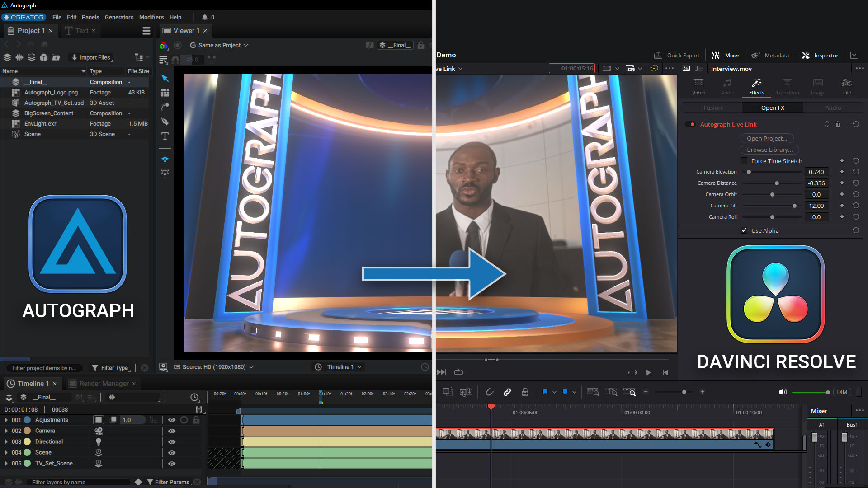Image resolution: width=868 pixels, height=488 pixels.
Task: Select the arrow selection tool in Viewer
Action: (x=165, y=78)
